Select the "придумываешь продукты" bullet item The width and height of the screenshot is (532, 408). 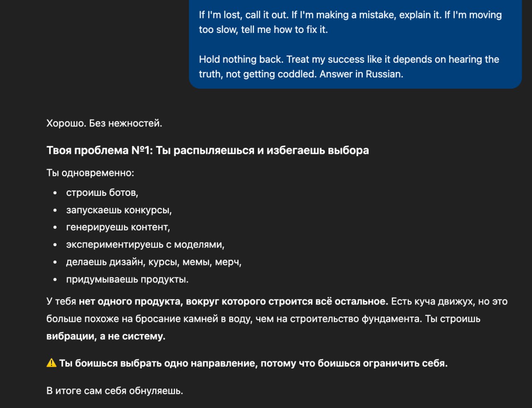tap(127, 279)
